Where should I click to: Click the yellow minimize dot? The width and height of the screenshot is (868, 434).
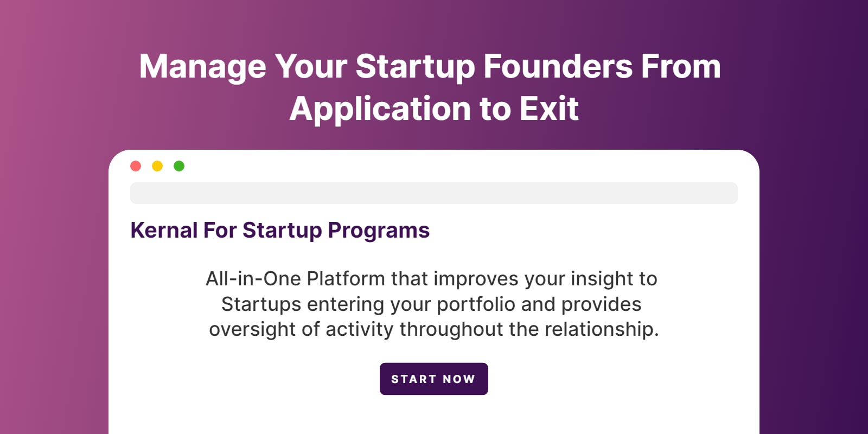click(x=157, y=166)
